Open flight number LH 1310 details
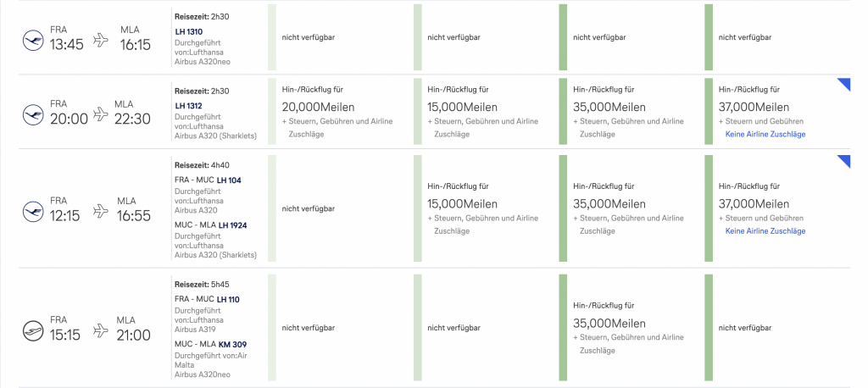The height and width of the screenshot is (388, 868). [x=188, y=32]
